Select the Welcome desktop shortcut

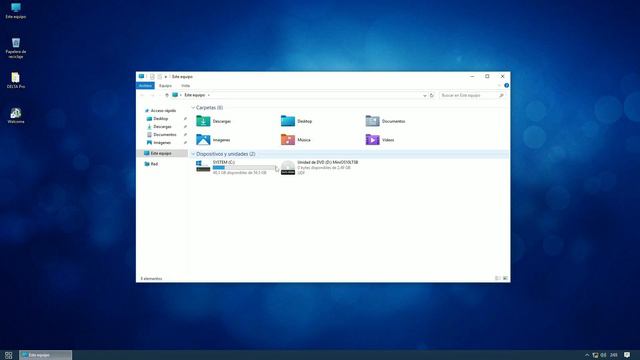tap(16, 116)
